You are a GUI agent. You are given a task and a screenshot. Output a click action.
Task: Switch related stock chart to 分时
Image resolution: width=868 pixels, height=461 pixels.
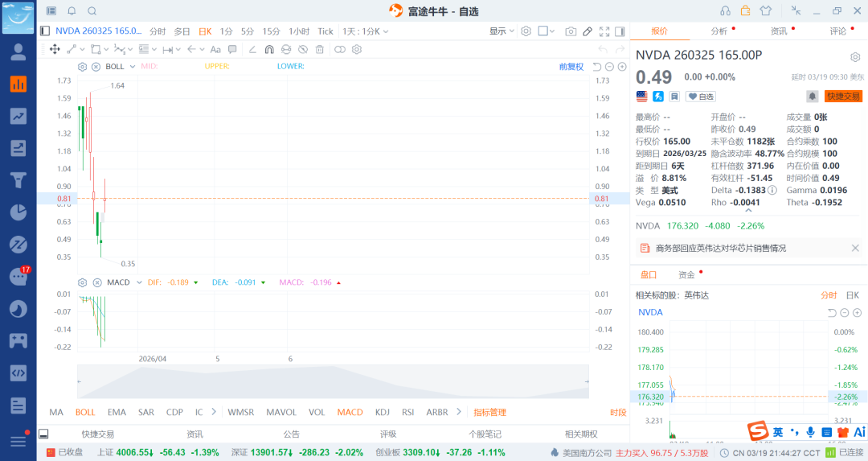pos(829,295)
